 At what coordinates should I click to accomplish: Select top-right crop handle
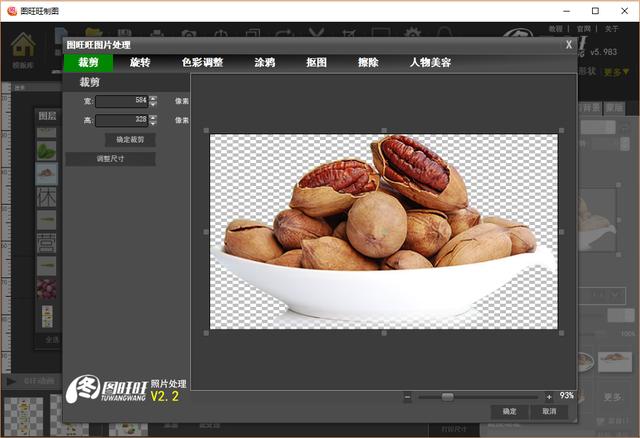point(562,131)
